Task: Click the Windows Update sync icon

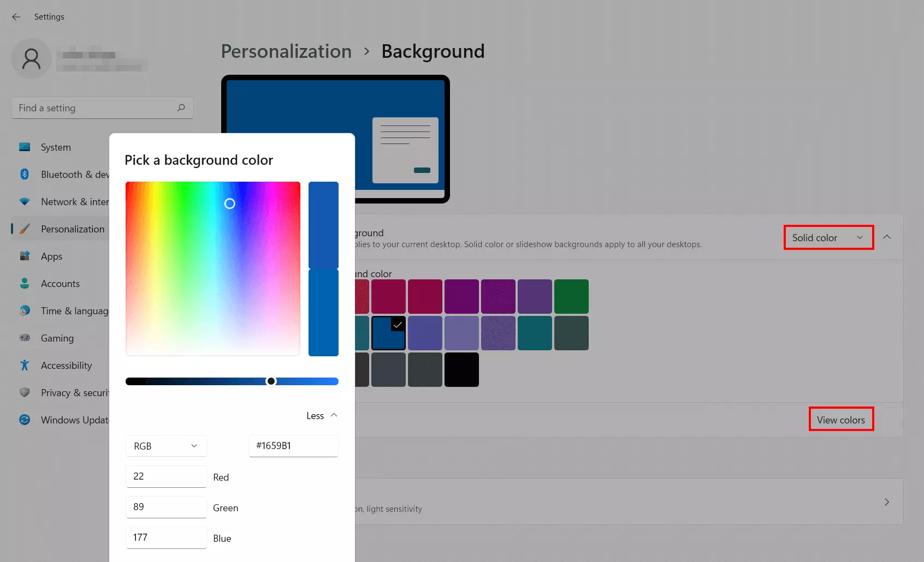Action: [25, 420]
